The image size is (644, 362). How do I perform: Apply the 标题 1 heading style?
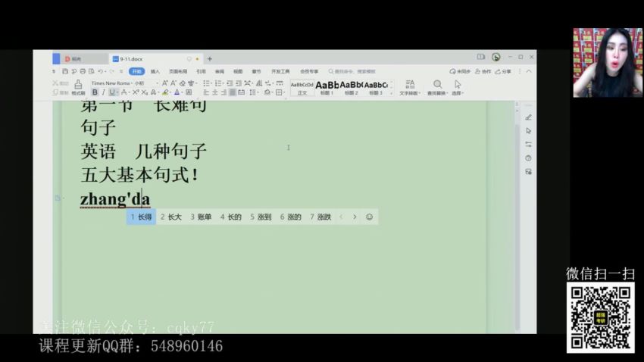click(327, 88)
